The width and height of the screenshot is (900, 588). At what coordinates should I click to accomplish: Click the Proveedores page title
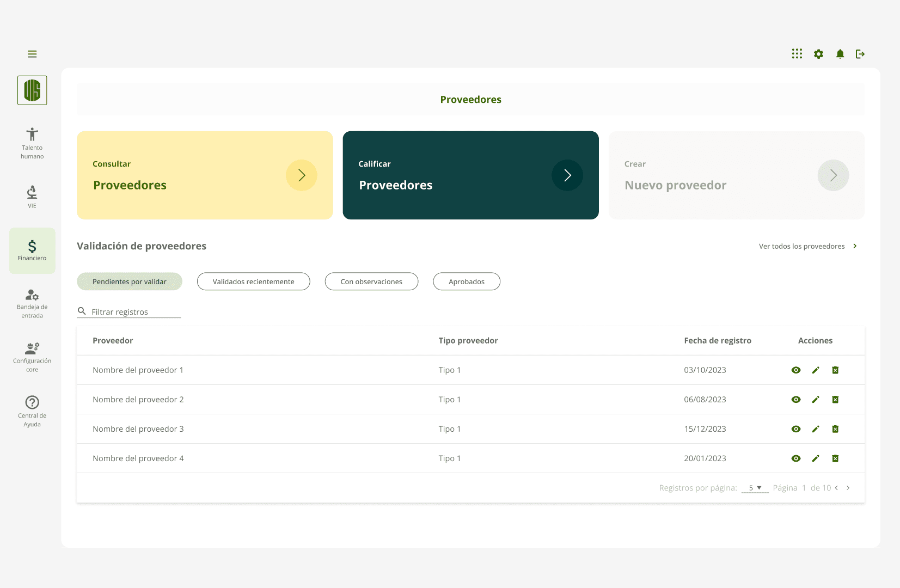[x=471, y=100]
